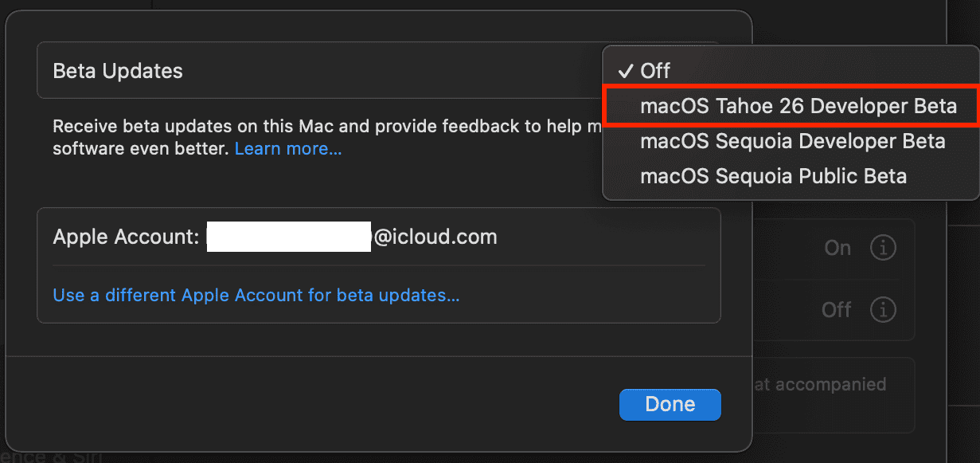The width and height of the screenshot is (980, 463).
Task: Click the dimmed On value in background
Action: coord(837,248)
